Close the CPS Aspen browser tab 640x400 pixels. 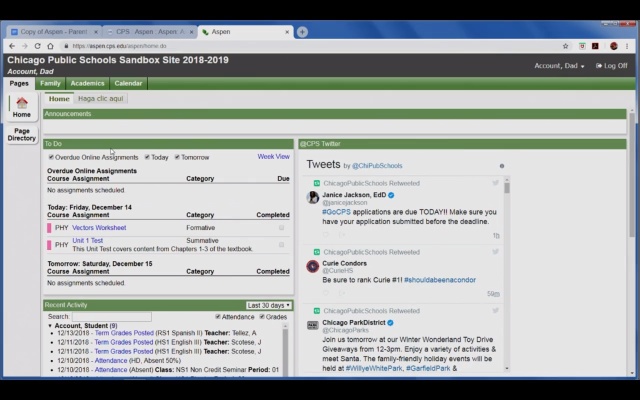191,32
